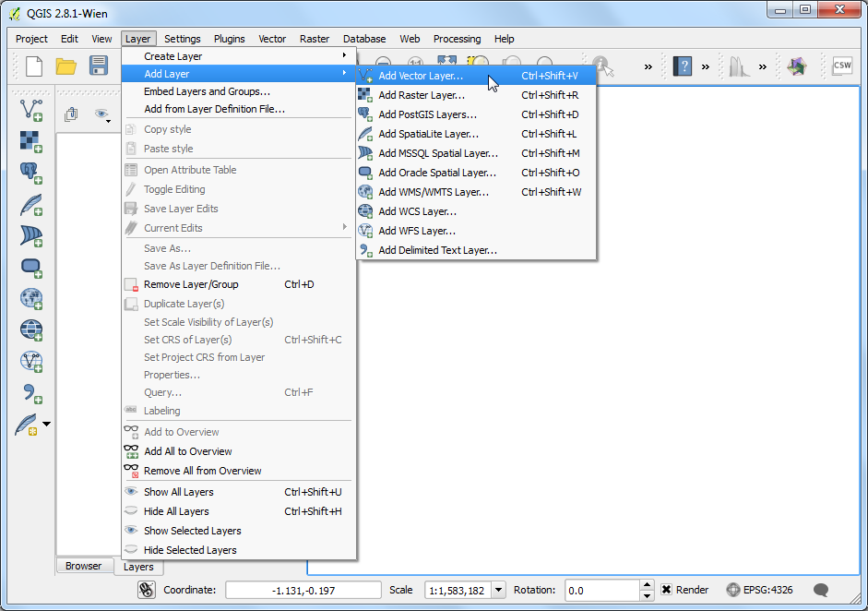Click the CSW metadata search icon

pos(841,66)
